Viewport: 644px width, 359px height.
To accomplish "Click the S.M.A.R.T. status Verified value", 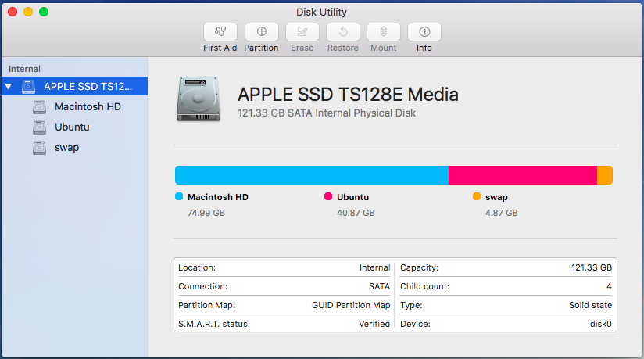I will tap(374, 324).
